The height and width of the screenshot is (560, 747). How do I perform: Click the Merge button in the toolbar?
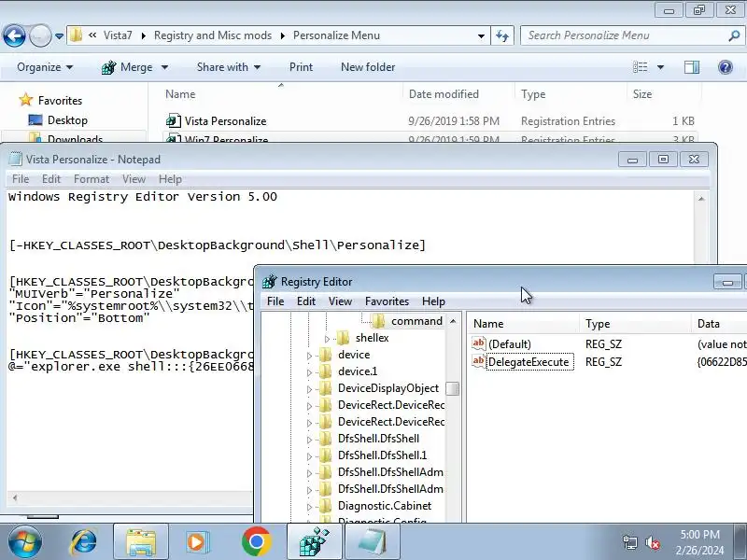click(127, 67)
